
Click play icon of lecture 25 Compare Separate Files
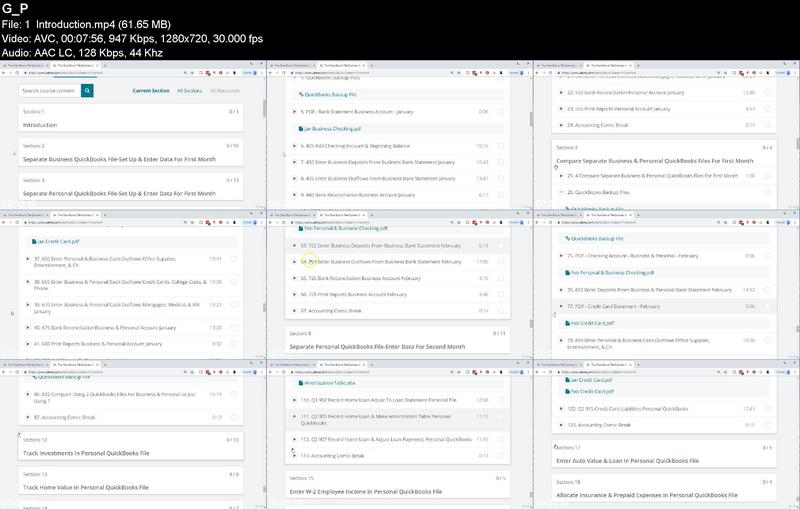[561, 176]
